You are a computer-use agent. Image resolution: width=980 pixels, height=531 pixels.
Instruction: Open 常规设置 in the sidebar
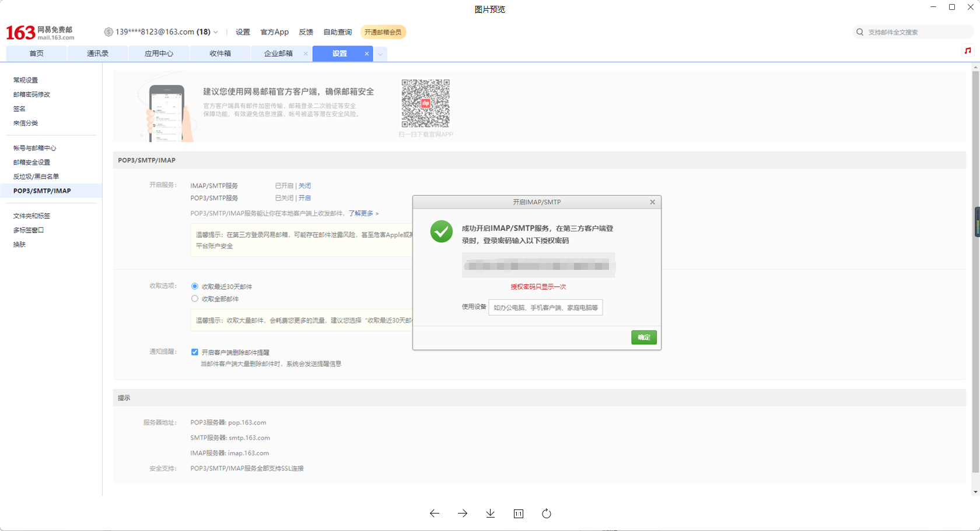26,80
